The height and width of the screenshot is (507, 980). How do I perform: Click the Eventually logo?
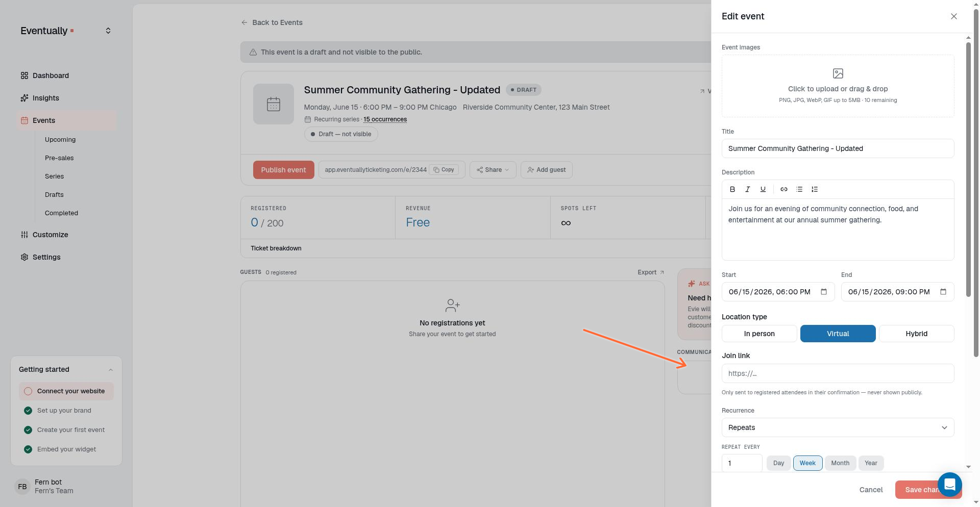pyautogui.click(x=47, y=31)
